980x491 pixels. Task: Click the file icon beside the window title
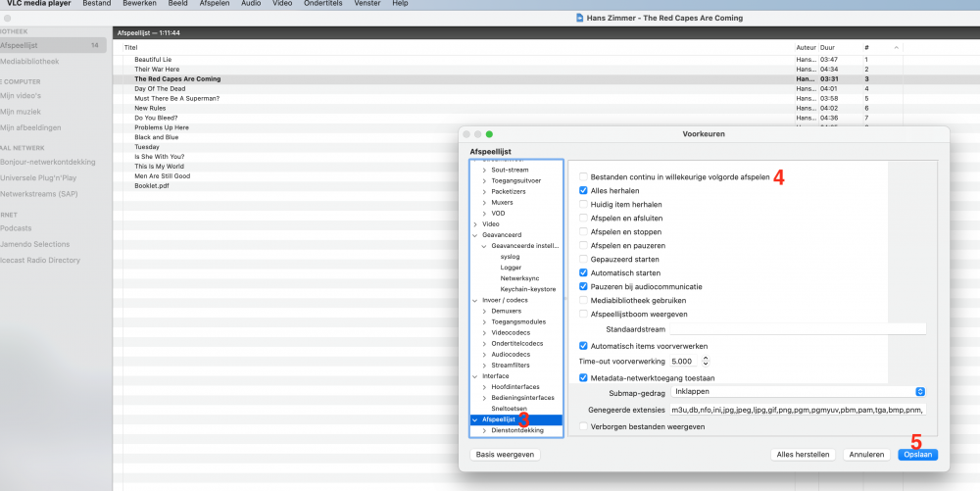(x=581, y=18)
